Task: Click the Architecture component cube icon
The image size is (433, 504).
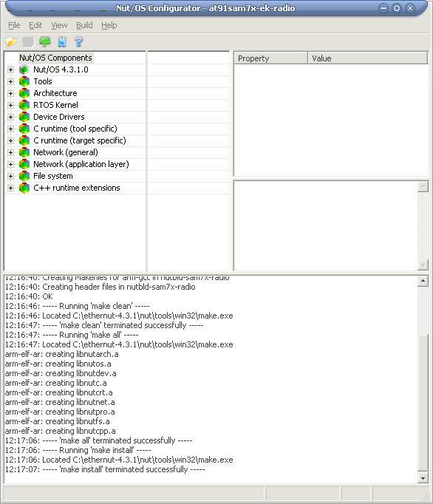Action: (24, 93)
